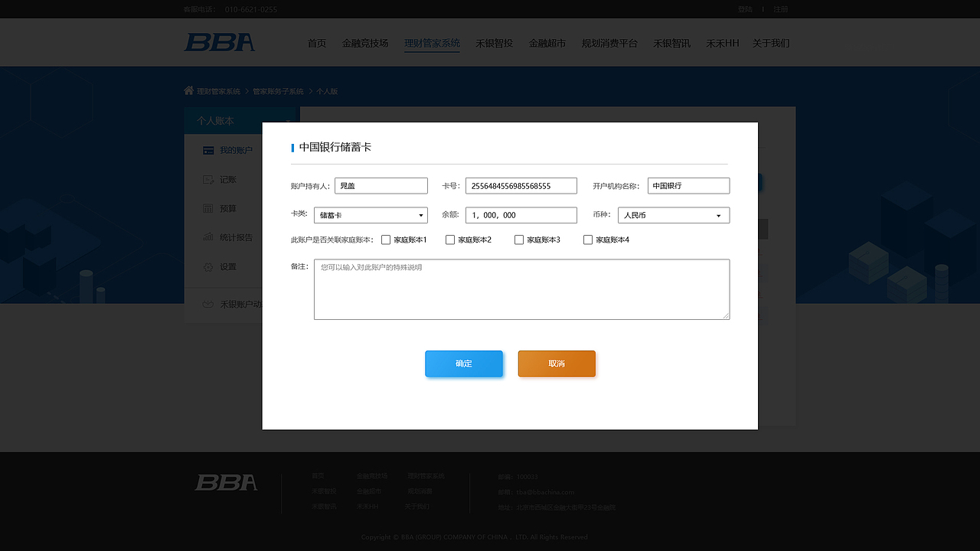The width and height of the screenshot is (980, 551).
Task: Click the 卡号 input field
Action: [521, 186]
